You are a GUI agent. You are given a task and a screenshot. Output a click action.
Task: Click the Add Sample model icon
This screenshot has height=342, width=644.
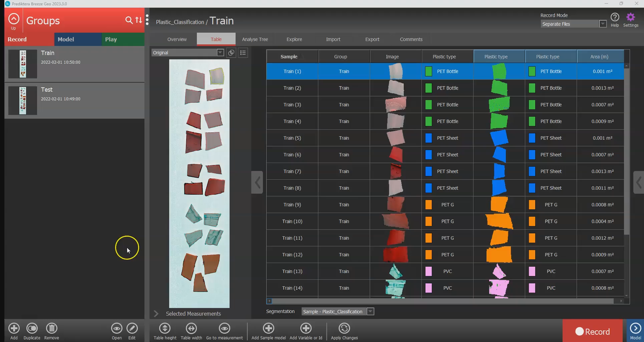pos(268,329)
